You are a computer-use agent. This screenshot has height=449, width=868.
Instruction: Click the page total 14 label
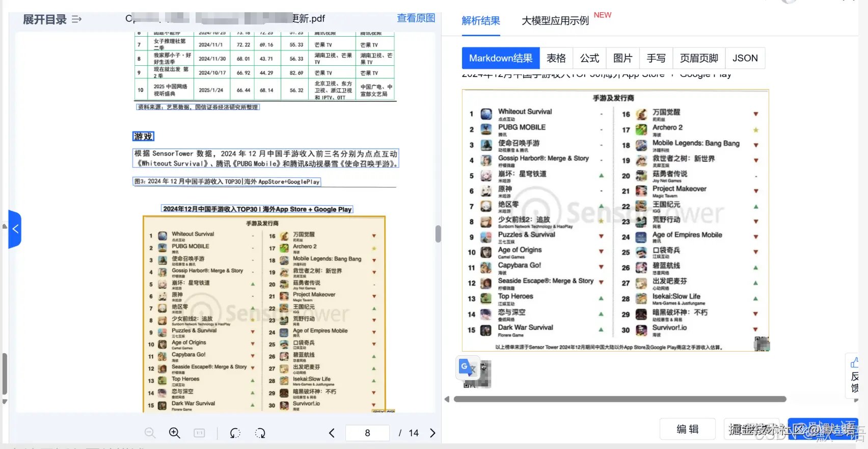[x=414, y=433]
